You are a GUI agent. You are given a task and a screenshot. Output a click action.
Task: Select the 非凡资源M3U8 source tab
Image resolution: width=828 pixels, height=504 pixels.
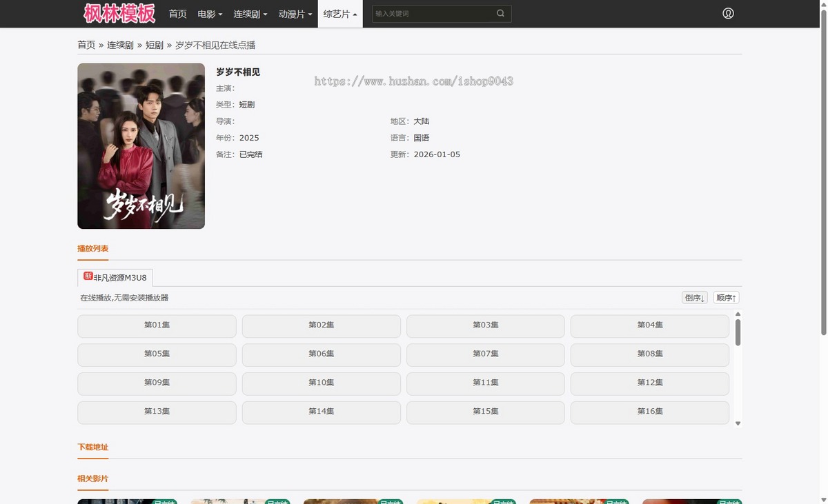click(115, 278)
